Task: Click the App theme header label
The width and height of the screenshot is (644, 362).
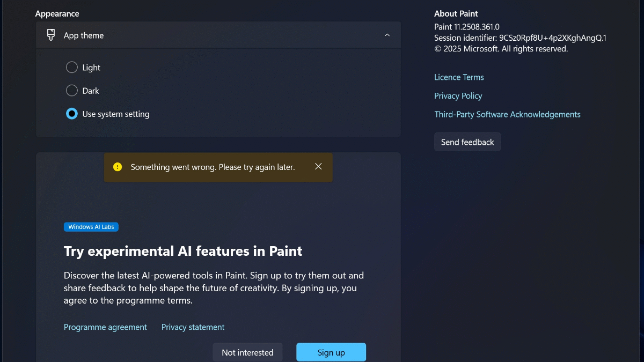Action: [x=84, y=35]
